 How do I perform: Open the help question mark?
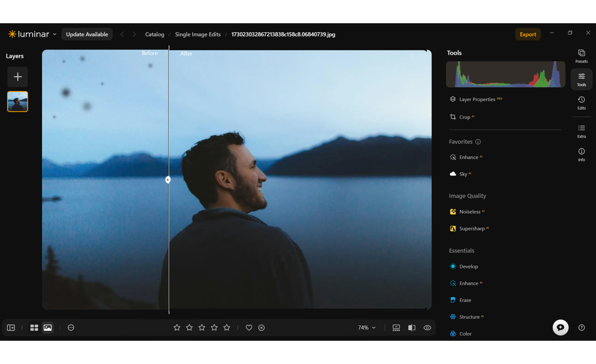[x=582, y=328]
